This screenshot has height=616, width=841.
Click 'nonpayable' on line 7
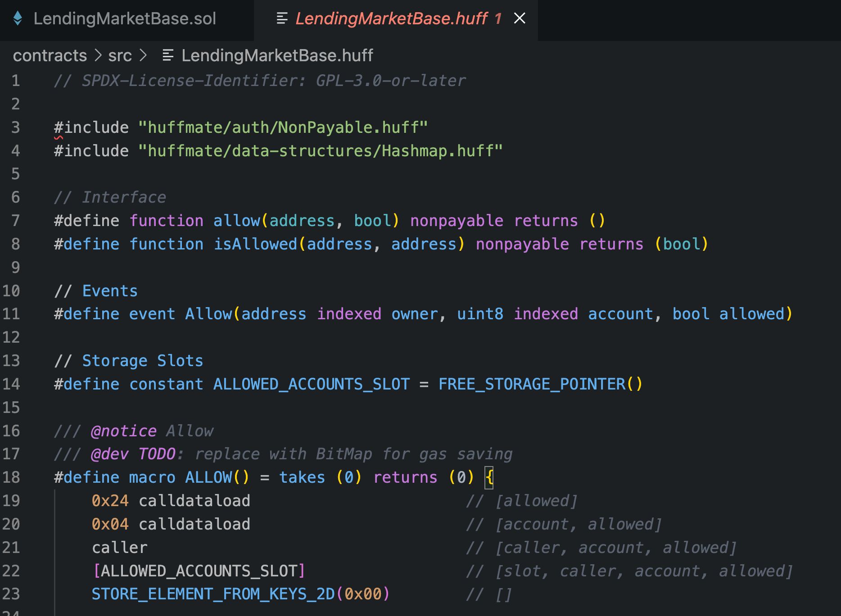[x=457, y=221]
